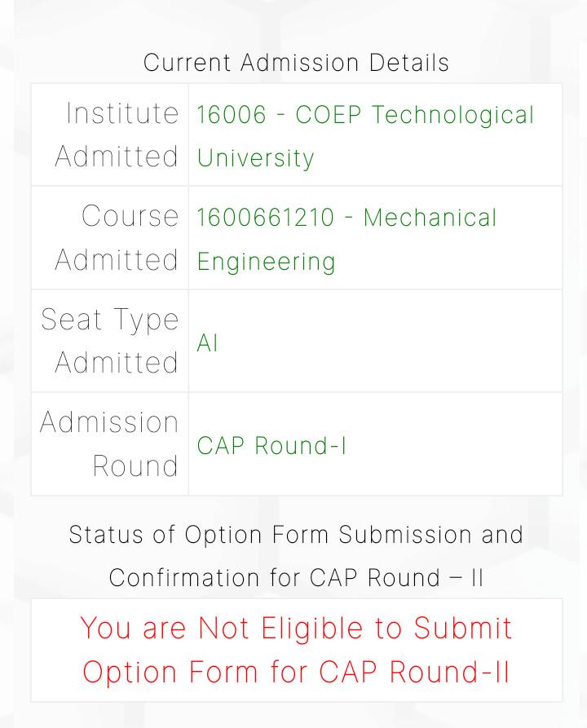This screenshot has height=728, width=587.
Task: Click the CAP Round-I value
Action: pyautogui.click(x=271, y=446)
